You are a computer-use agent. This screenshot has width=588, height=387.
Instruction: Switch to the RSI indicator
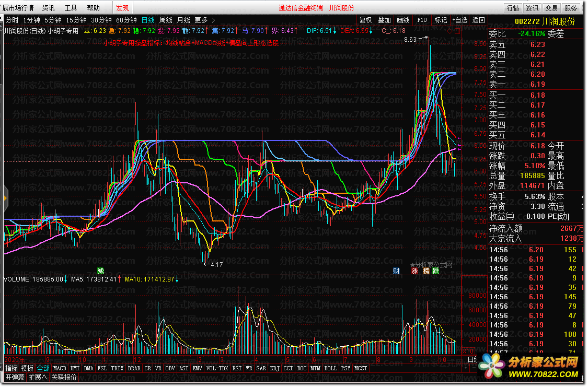tap(237, 369)
